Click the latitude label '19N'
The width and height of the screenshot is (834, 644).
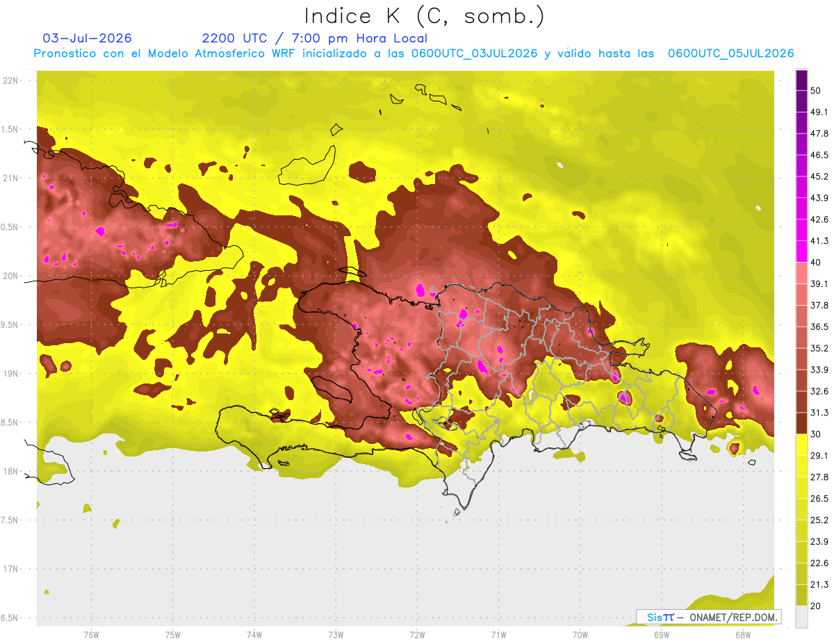point(10,374)
